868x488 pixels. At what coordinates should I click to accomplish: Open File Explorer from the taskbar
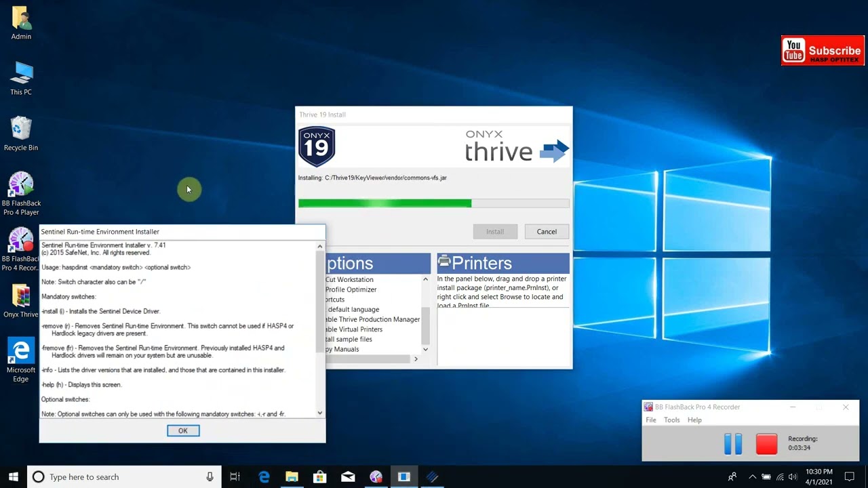point(292,477)
